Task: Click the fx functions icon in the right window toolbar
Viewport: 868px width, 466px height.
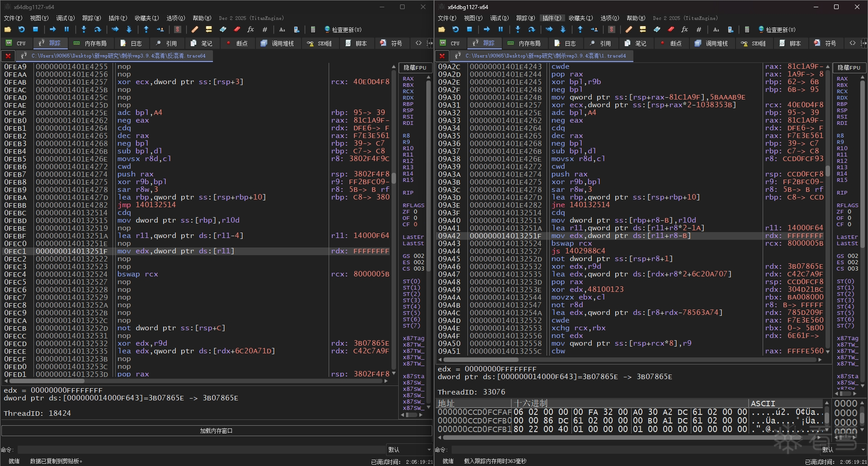Action: pos(684,29)
